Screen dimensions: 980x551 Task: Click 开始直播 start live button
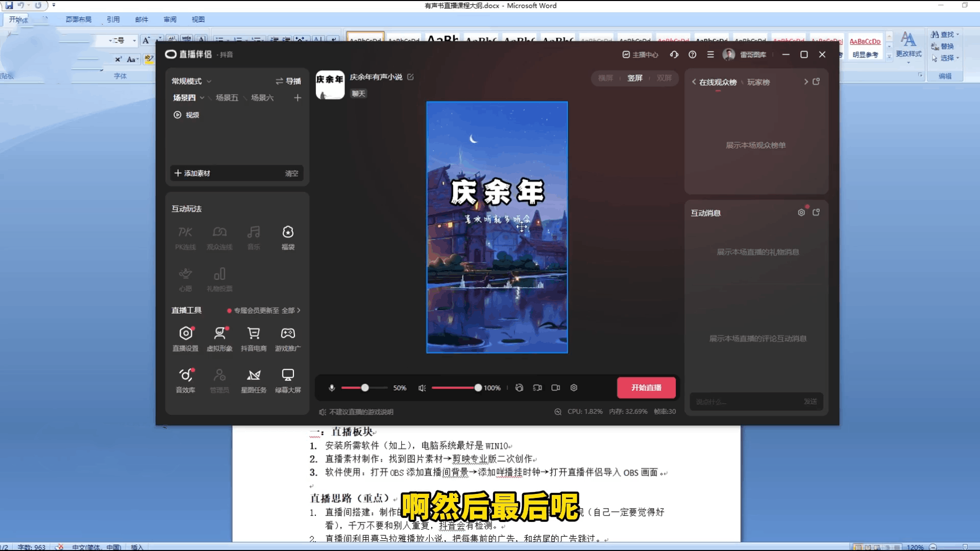click(x=646, y=388)
